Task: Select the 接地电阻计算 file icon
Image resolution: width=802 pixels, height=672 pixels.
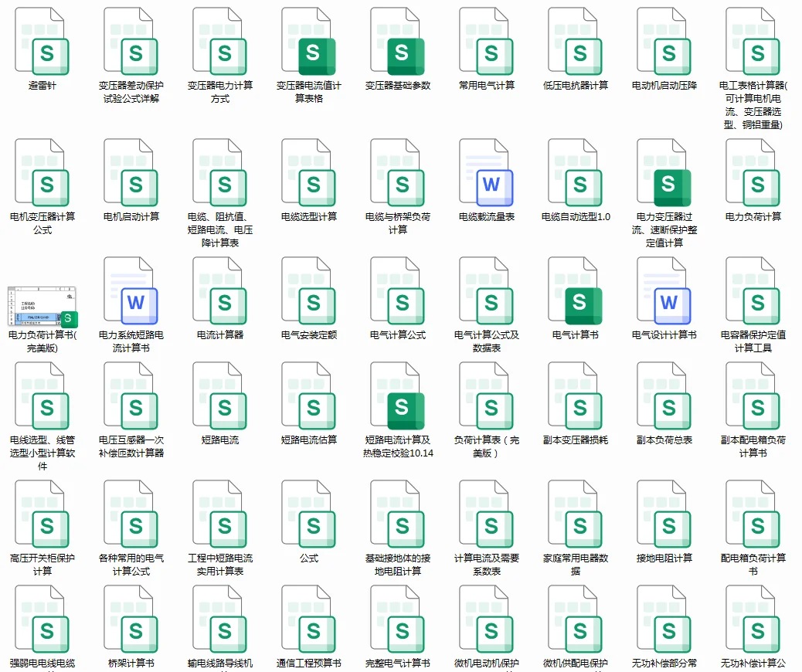Action: 664,514
